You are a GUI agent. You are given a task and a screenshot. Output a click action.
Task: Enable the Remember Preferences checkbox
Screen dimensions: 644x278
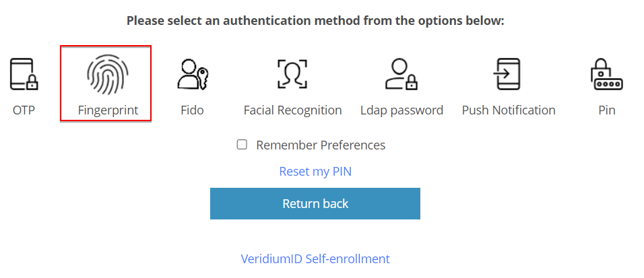click(243, 145)
